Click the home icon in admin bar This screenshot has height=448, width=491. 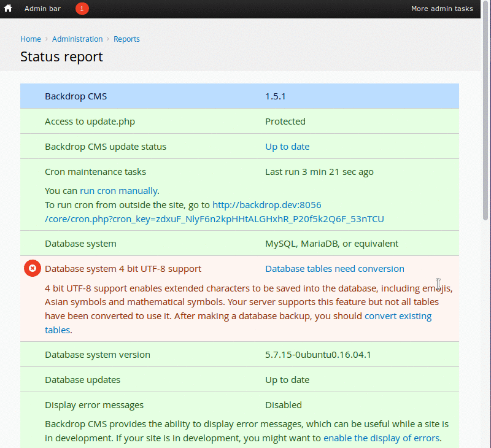pyautogui.click(x=8, y=9)
